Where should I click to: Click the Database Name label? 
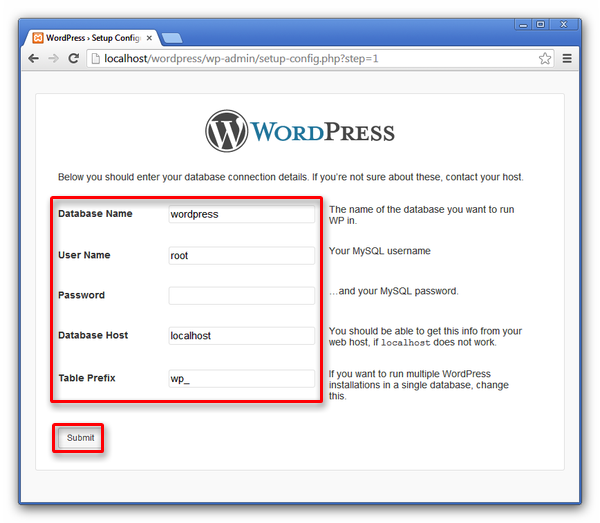click(x=95, y=214)
